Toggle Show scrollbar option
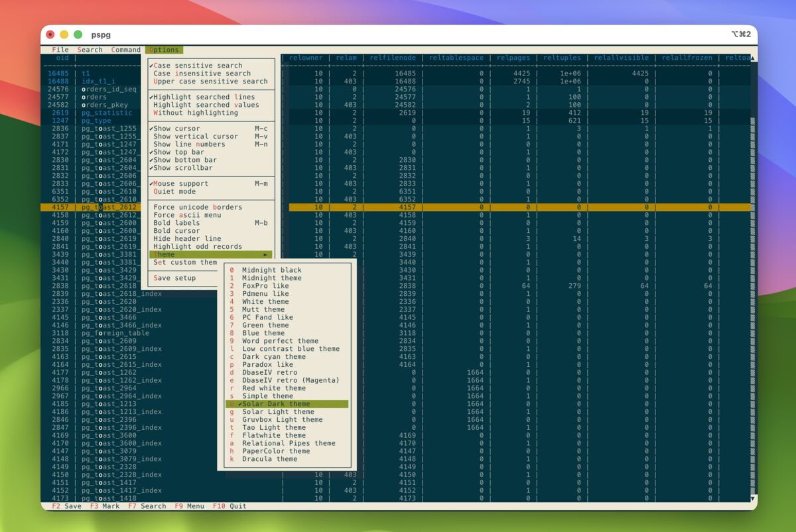This screenshot has height=532, width=796. pyautogui.click(x=212, y=168)
